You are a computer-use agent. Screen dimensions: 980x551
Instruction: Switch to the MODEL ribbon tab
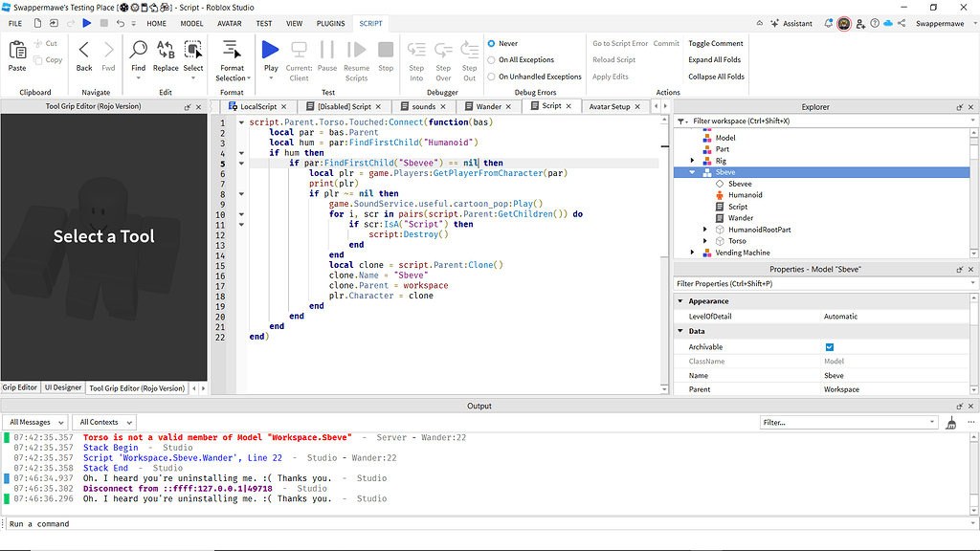[191, 24]
